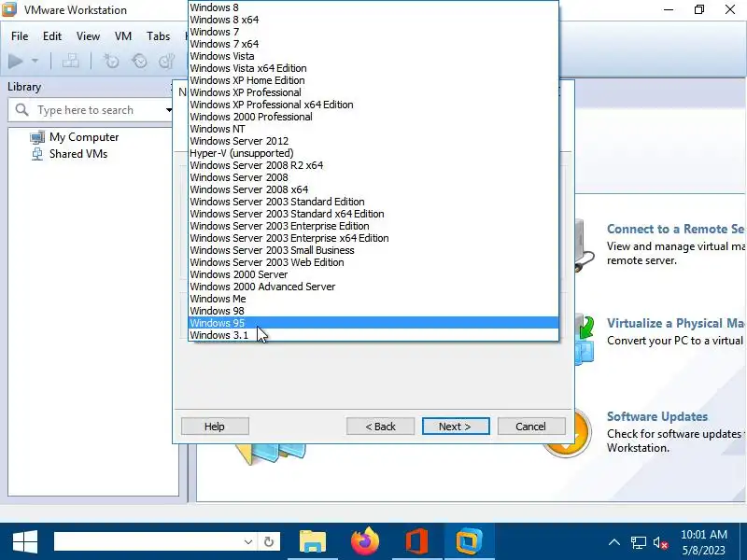Choose Windows 3.1 at list bottom
The image size is (747, 560).
tap(373, 335)
